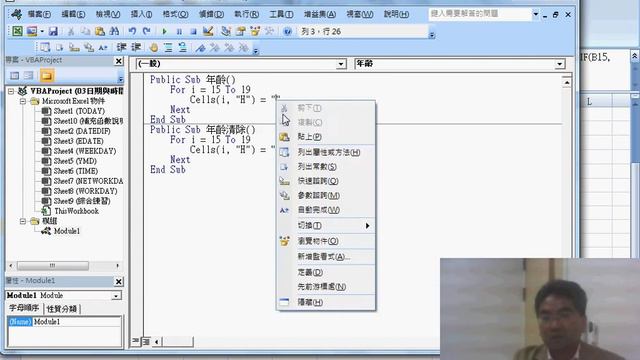640x360 pixels.
Task: Open the 編輯(E) menu
Action: [x=73, y=14]
